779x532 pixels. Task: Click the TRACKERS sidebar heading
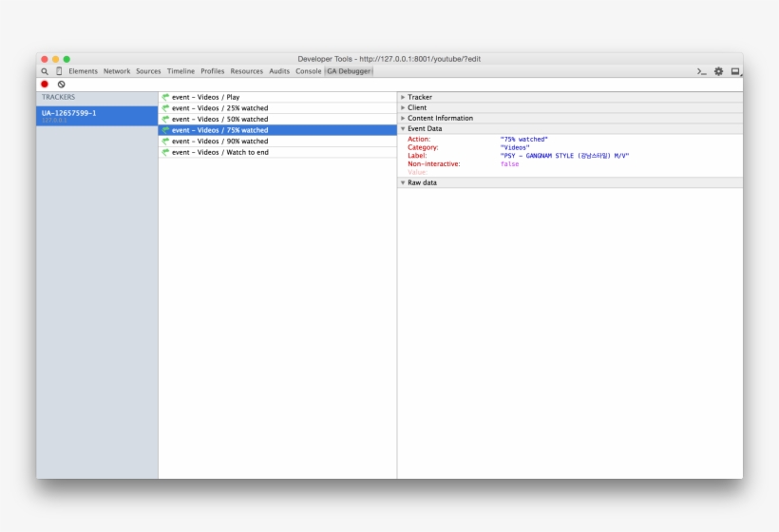click(x=58, y=97)
